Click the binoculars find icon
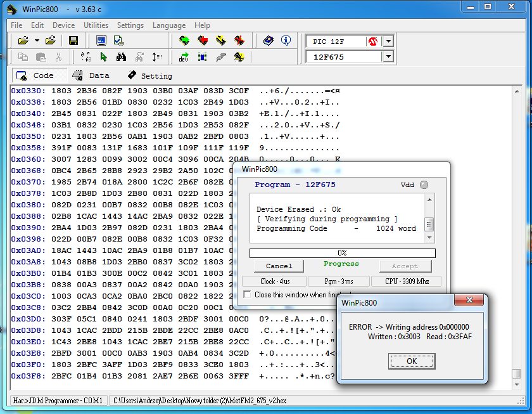 click(121, 56)
